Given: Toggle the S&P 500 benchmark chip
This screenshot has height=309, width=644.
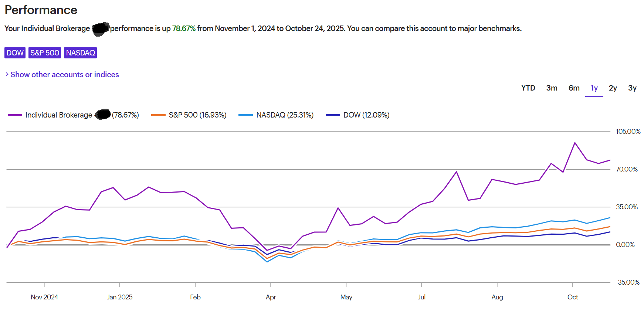Looking at the screenshot, I should (45, 53).
